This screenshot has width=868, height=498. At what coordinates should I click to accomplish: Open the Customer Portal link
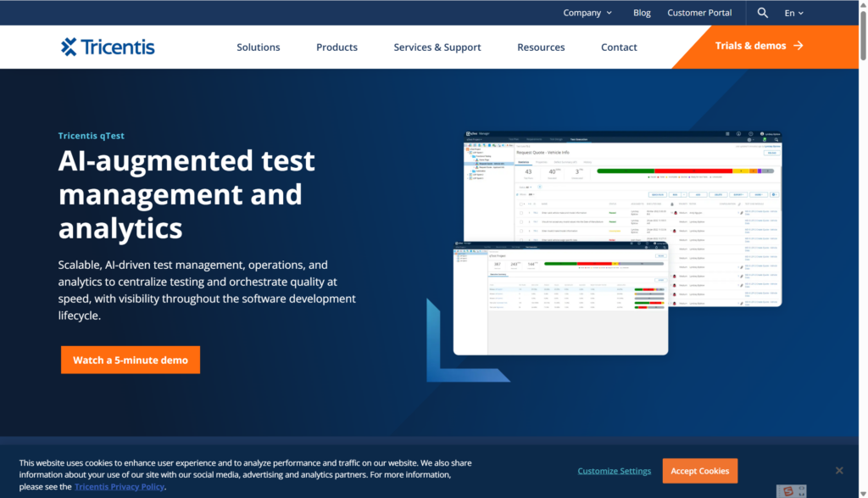(x=698, y=13)
